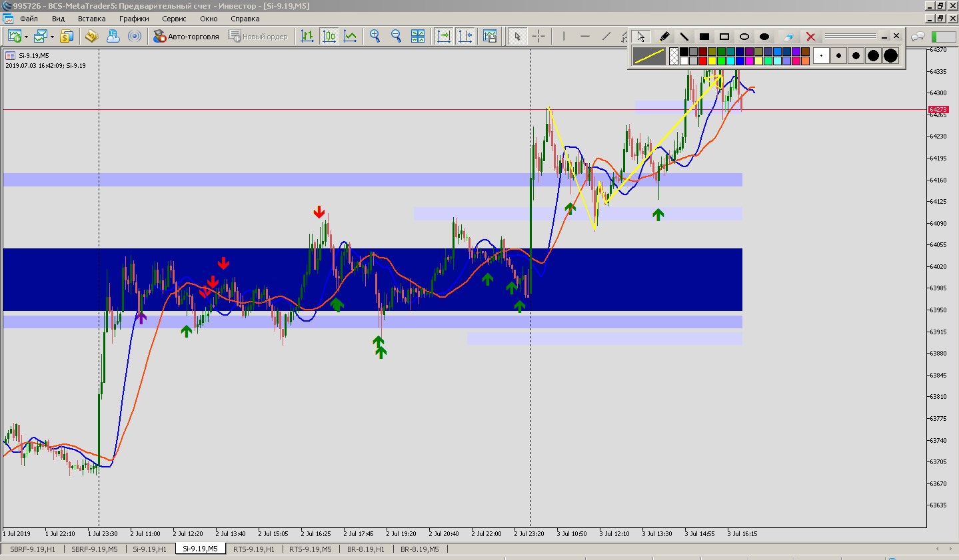Click the Новый ордер button
The height and width of the screenshot is (560, 959).
pyautogui.click(x=259, y=37)
